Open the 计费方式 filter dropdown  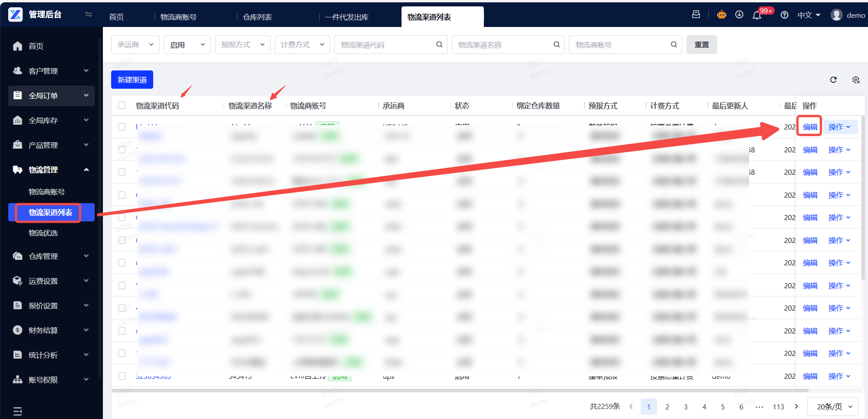[x=302, y=44]
